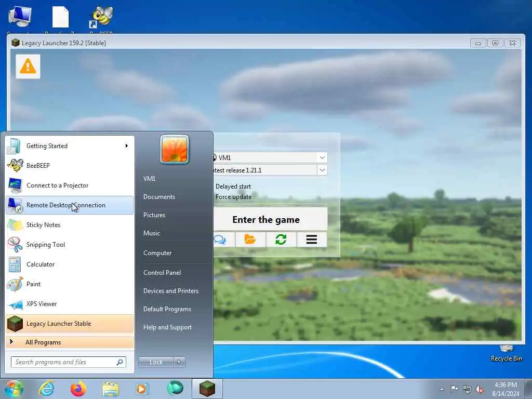This screenshot has width=532, height=399.
Task: Open Firefox from the taskbar
Action: [78, 389]
